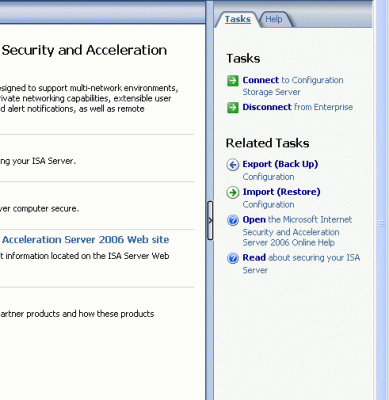
Task: Click text 'ivate networking capabilities, extensible user'
Action: click(85, 99)
